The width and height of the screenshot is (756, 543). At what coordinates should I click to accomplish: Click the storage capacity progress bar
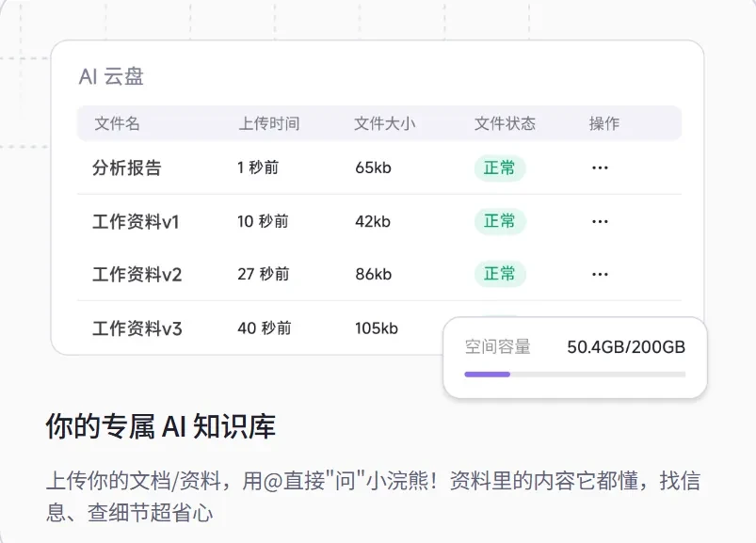[x=574, y=375]
